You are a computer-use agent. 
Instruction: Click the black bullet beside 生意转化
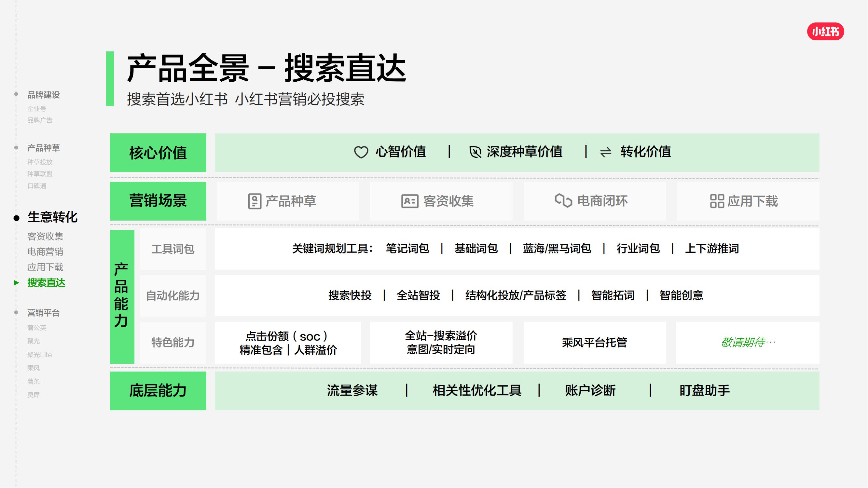point(16,218)
